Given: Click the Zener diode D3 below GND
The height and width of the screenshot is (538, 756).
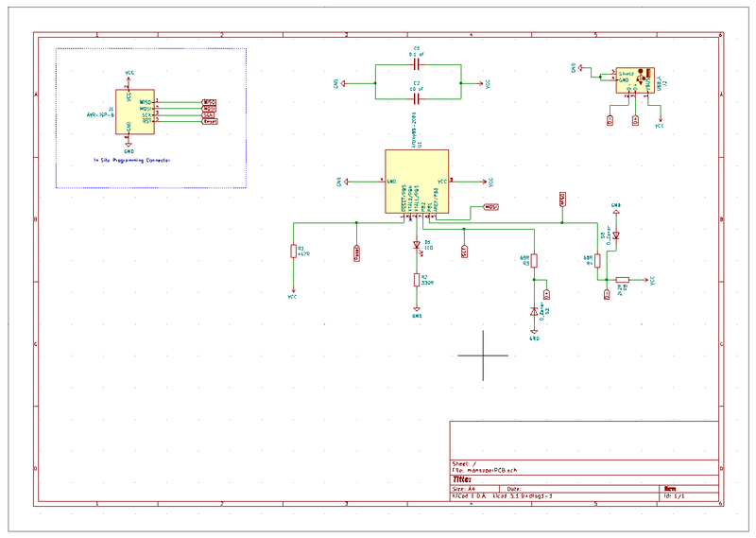Looking at the screenshot, I should (615, 236).
